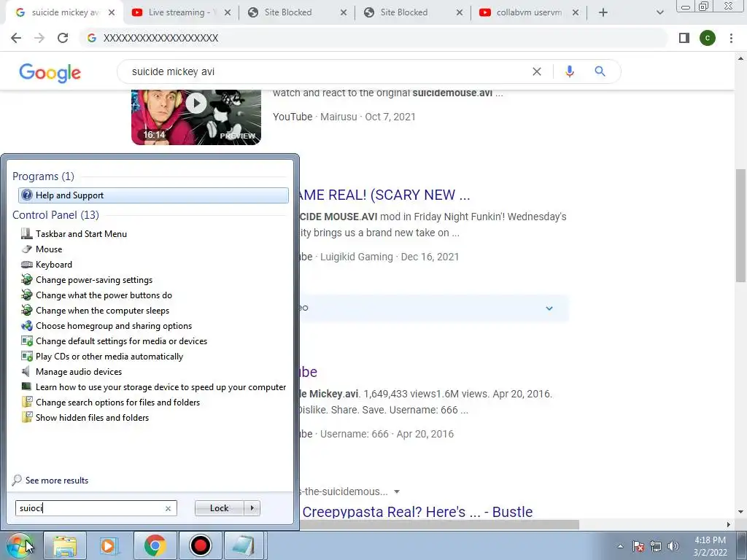Expand shutdown options arrow beside Lock
The width and height of the screenshot is (747, 560).
252,508
